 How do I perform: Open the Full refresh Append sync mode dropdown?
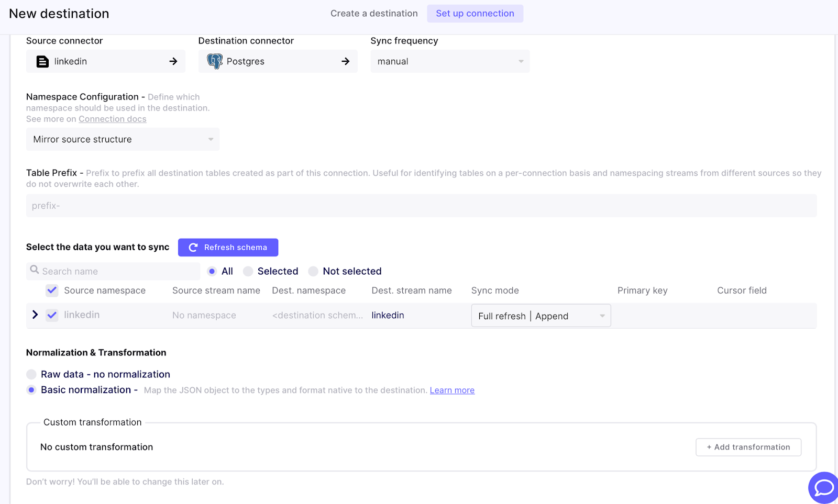click(541, 316)
